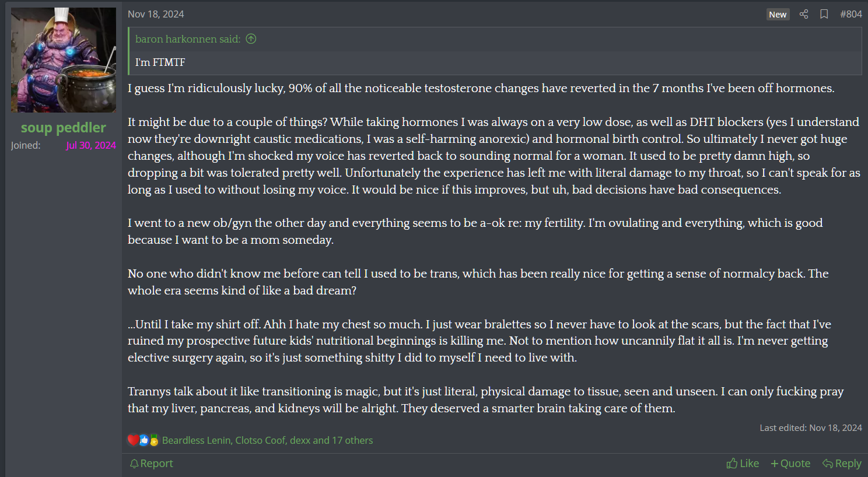Click the blue thumbs-up reaction icon
The width and height of the screenshot is (868, 477).
pos(144,440)
